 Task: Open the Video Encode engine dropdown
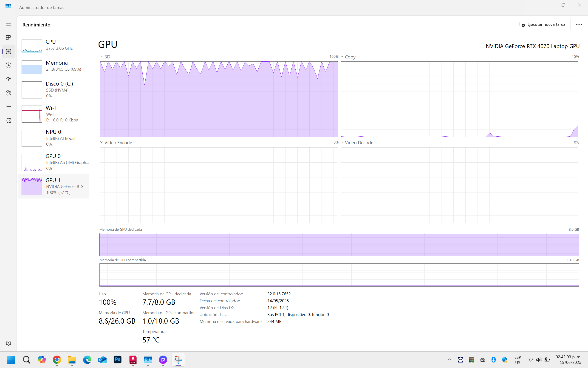pyautogui.click(x=102, y=142)
